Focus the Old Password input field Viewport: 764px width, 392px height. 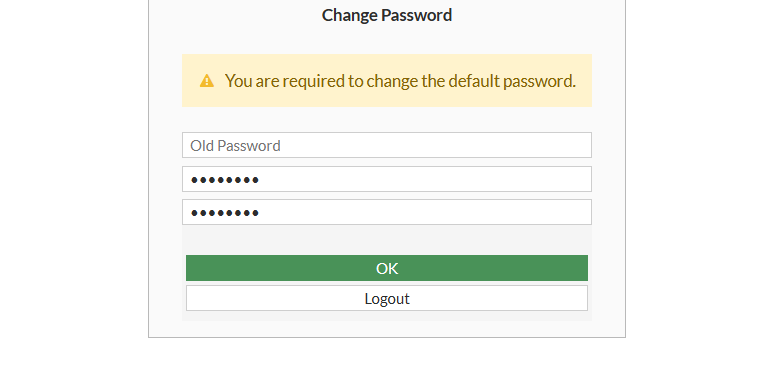pyautogui.click(x=387, y=145)
